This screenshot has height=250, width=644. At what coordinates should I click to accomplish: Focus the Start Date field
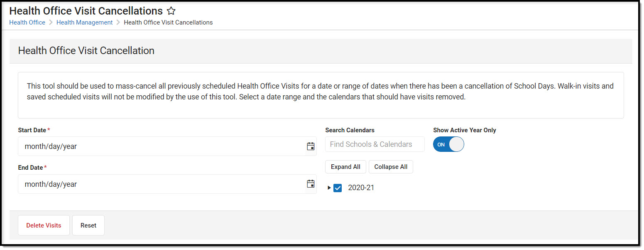coord(162,146)
